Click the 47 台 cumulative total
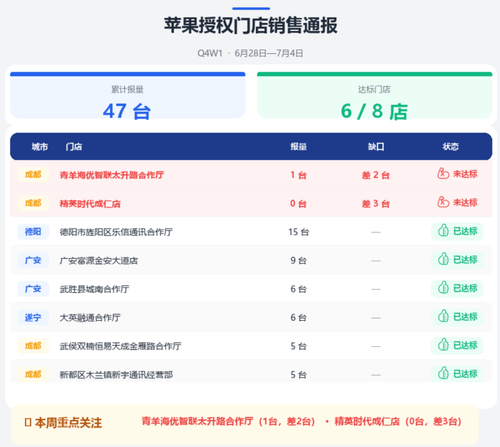Viewport: 500px width, 447px height. coord(127,111)
